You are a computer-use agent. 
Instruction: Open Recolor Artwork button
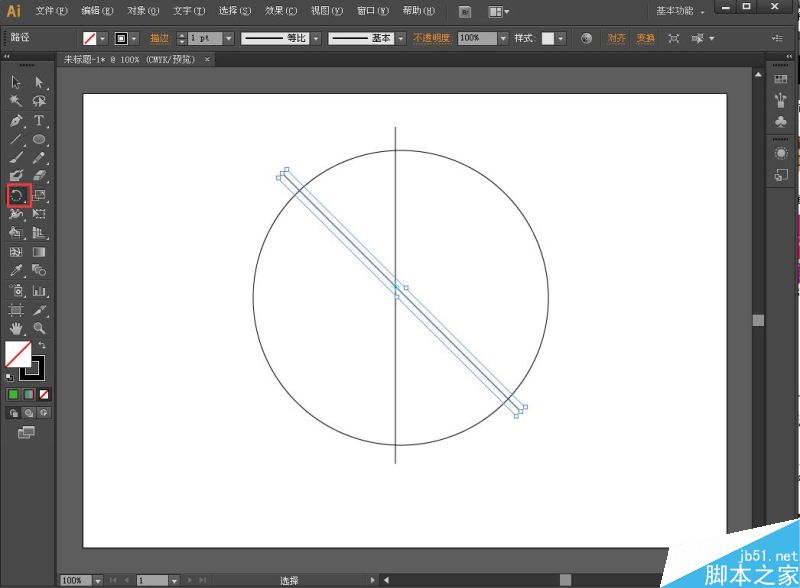point(586,38)
